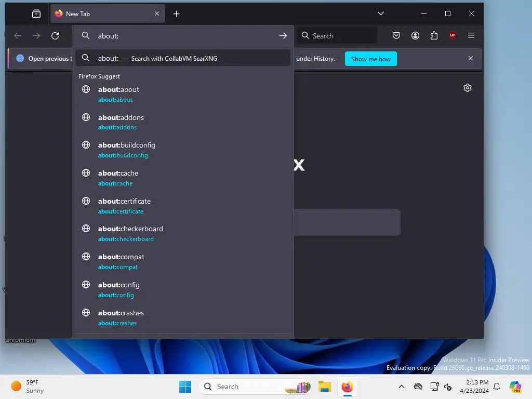Click the Show me how button
Screen dimensions: 532x399
coord(371,59)
